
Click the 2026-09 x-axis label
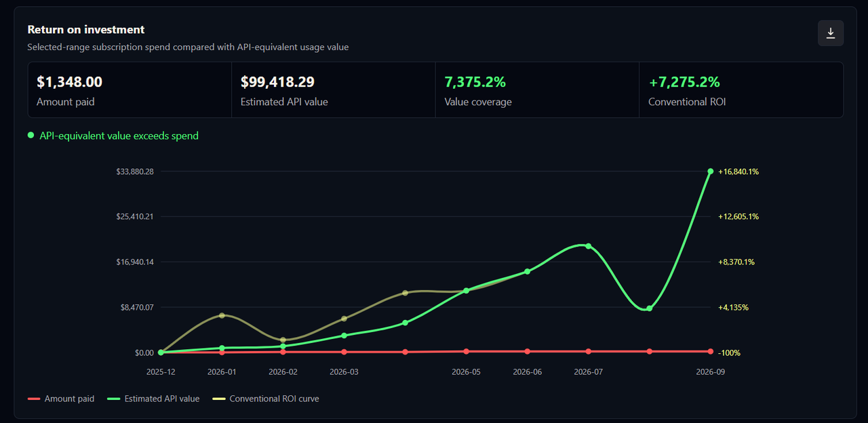tap(711, 371)
